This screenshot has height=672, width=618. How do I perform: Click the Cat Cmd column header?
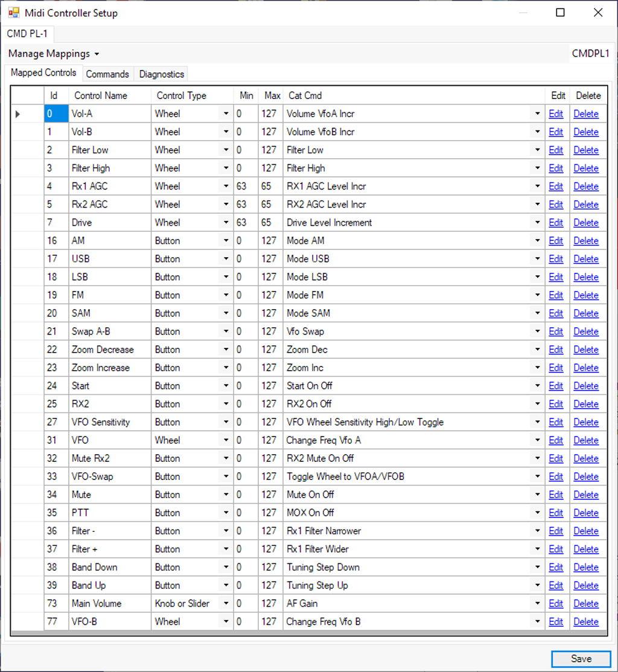point(414,95)
